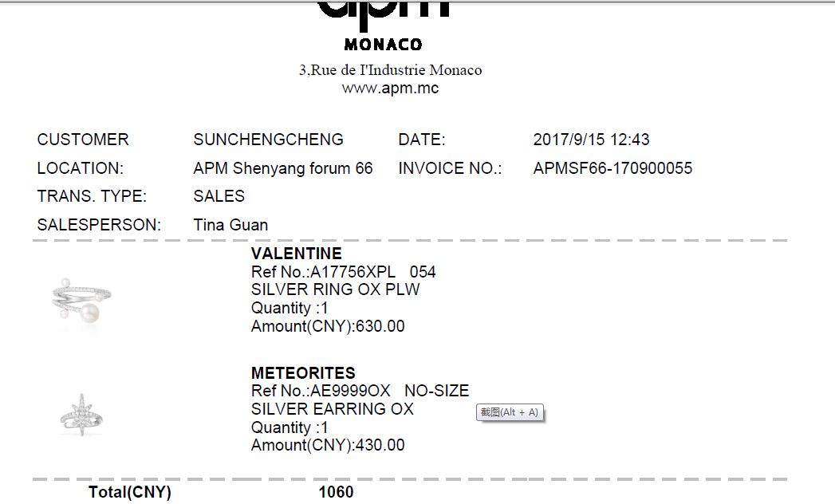Image resolution: width=835 pixels, height=504 pixels.
Task: Open the www.apm.mc website link
Action: [x=390, y=88]
